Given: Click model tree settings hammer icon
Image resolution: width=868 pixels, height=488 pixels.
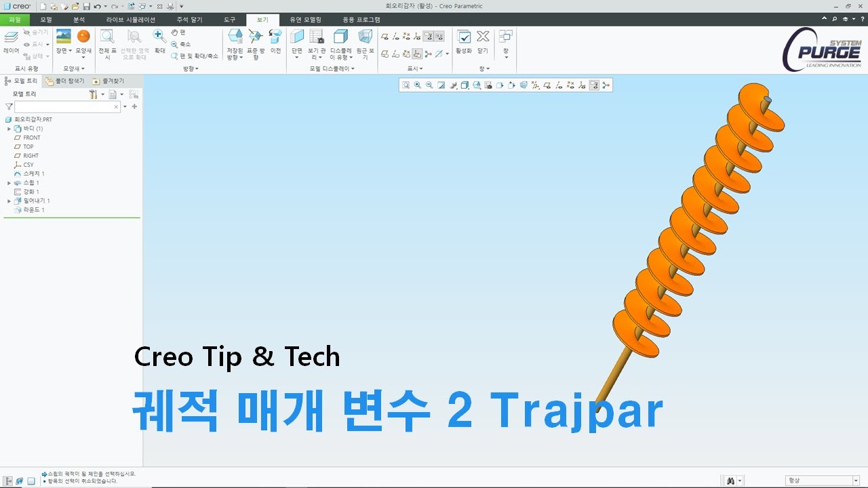Looking at the screenshot, I should tap(93, 94).
